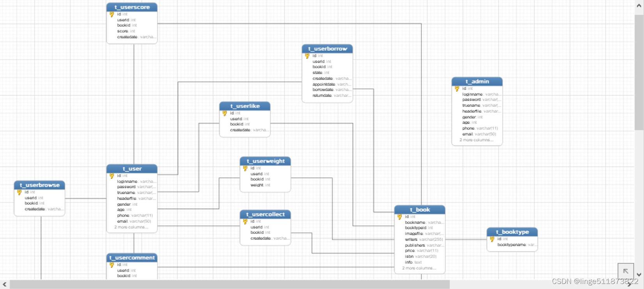
Task: Click the primary key icon in t_user
Action: (x=112, y=176)
